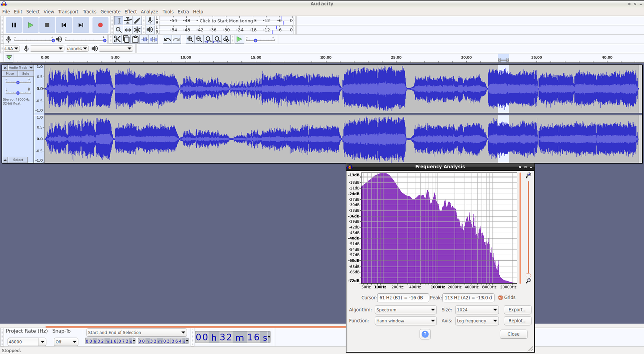
Task: Click the Cut scissors icon
Action: coord(117,39)
